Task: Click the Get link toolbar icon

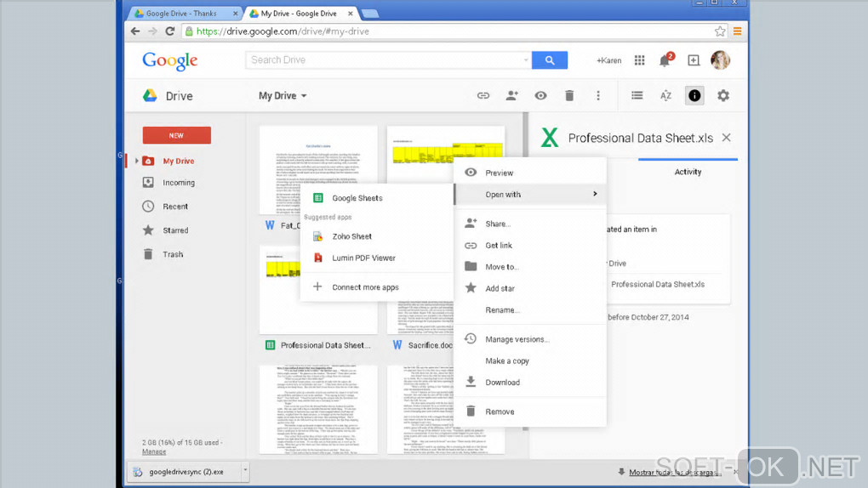Action: (x=483, y=96)
